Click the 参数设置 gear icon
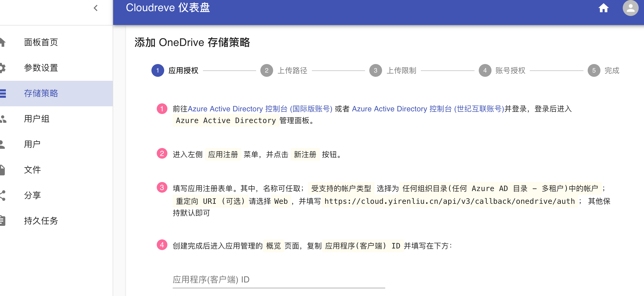Viewport: 644px width, 296px height. point(3,68)
